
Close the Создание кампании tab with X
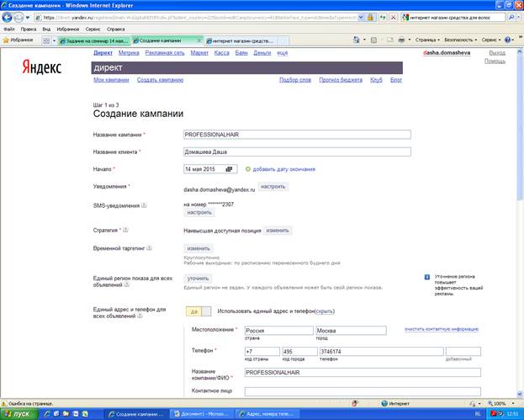point(199,40)
